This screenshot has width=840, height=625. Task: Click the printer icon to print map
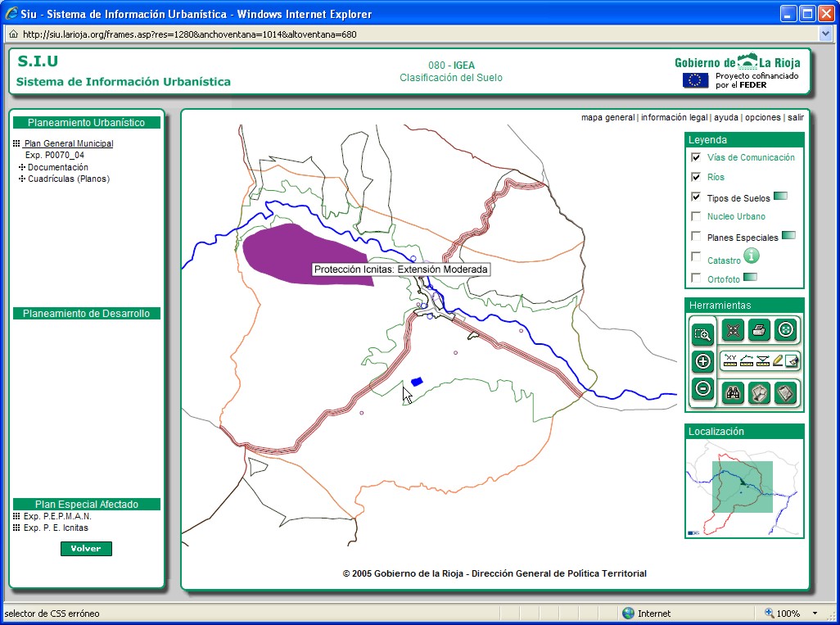(x=759, y=330)
